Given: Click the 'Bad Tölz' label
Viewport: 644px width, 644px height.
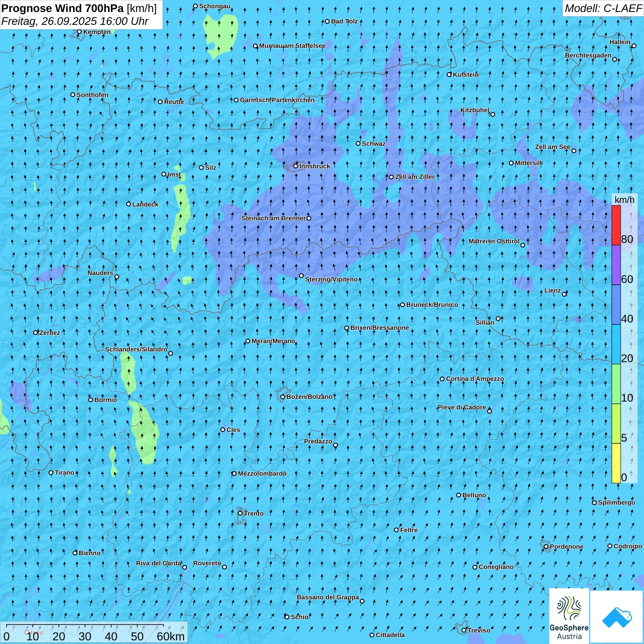Looking at the screenshot, I should pyautogui.click(x=344, y=21).
